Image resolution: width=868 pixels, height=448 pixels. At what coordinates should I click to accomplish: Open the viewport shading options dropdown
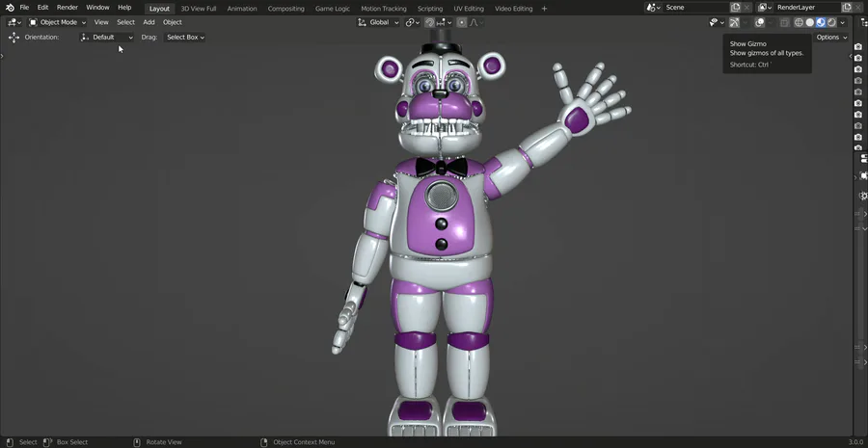843,22
